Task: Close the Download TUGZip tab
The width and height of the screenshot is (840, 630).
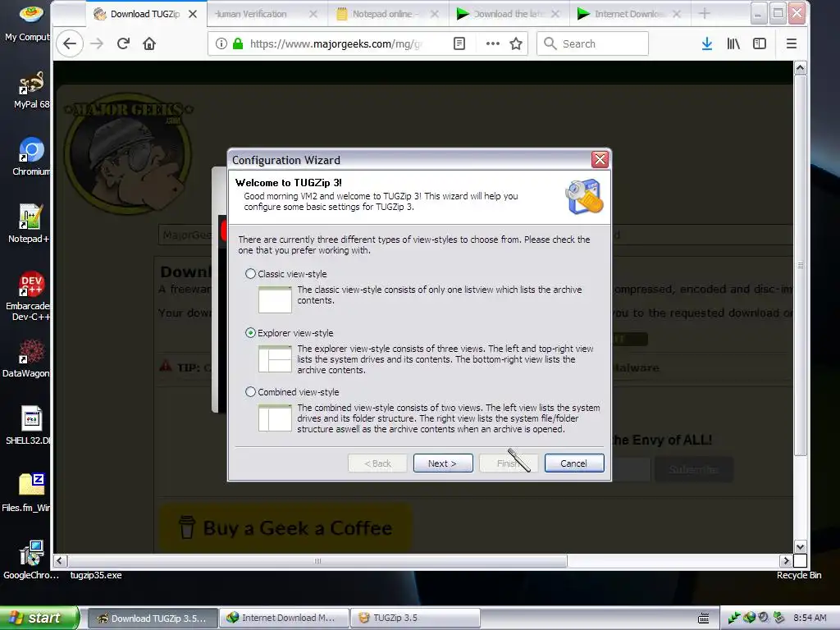Action: pos(193,14)
